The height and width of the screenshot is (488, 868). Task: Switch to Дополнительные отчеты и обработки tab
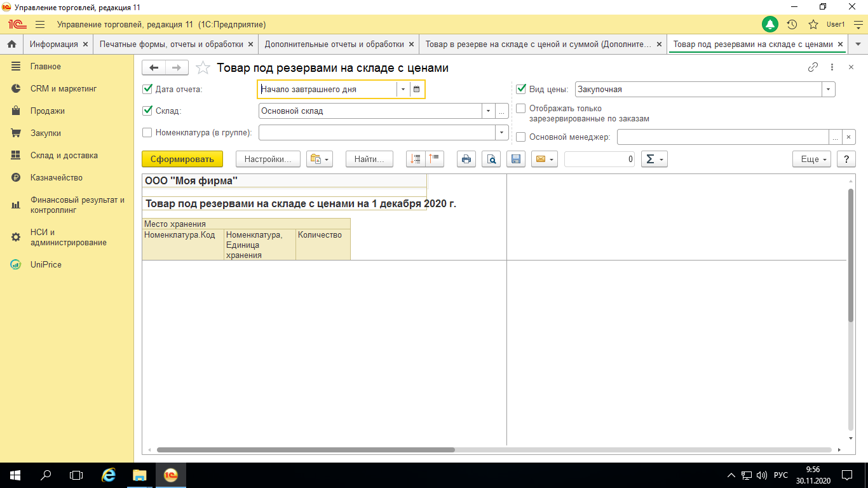[x=334, y=44]
